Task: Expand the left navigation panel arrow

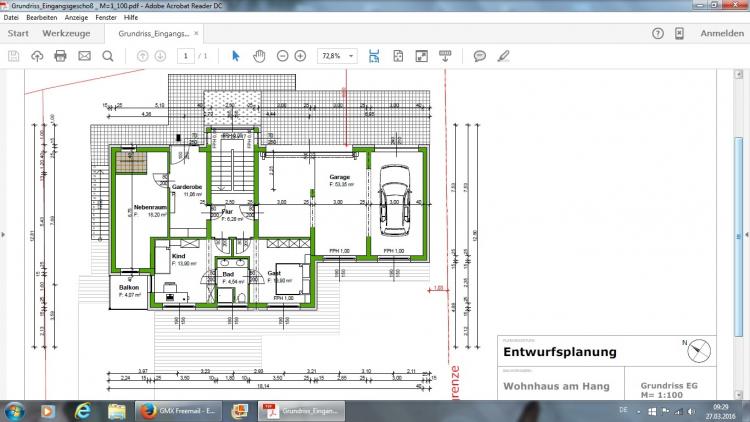Action: (5, 236)
